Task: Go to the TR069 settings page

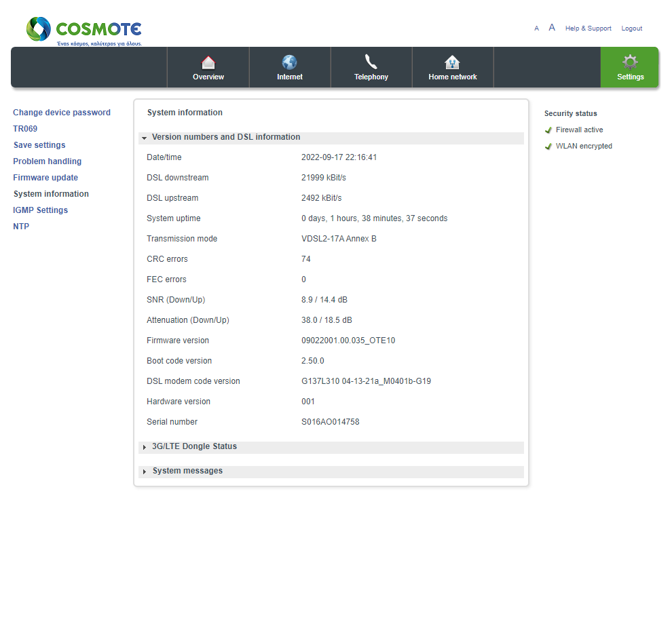Action: (x=25, y=129)
